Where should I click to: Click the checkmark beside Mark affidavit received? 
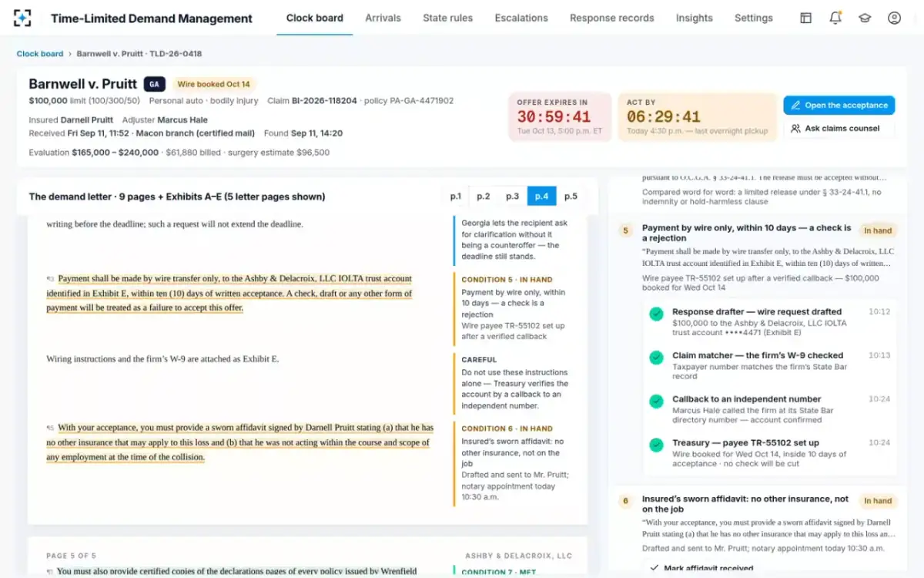coord(654,568)
